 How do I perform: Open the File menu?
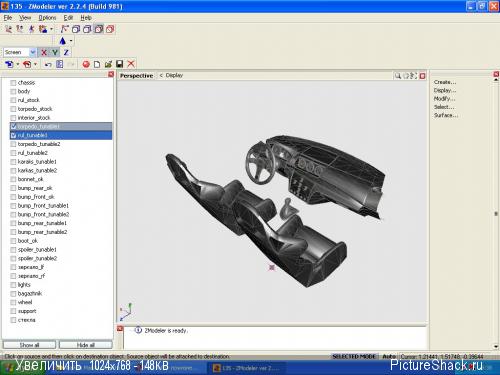(8, 18)
